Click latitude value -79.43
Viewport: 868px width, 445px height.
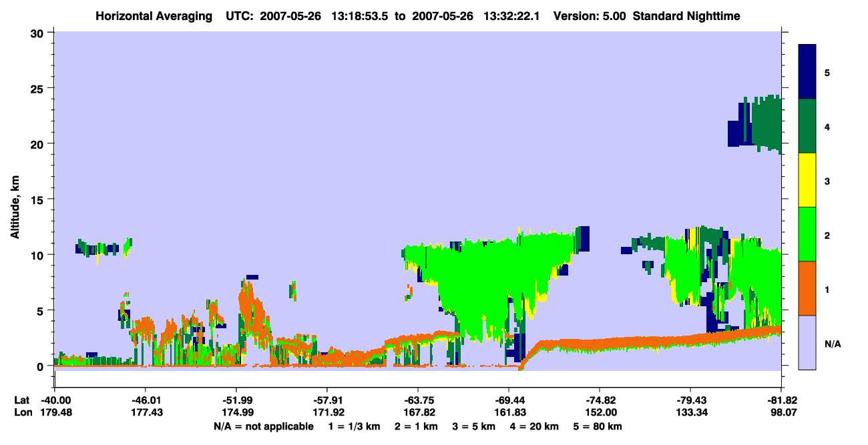pyautogui.click(x=691, y=400)
